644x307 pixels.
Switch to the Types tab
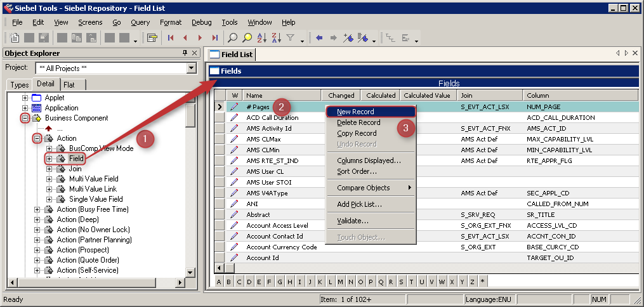19,84
